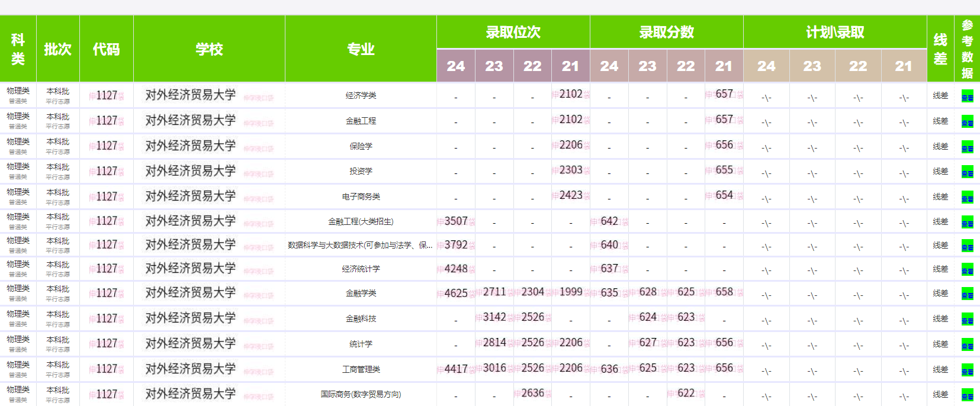Click rank value 3016

tap(494, 368)
